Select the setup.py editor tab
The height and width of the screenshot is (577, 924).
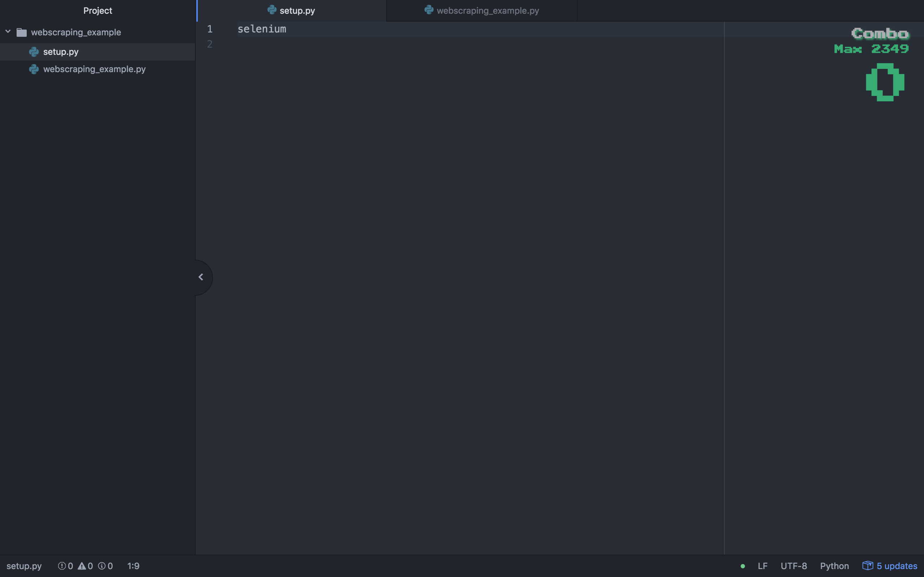pos(297,10)
